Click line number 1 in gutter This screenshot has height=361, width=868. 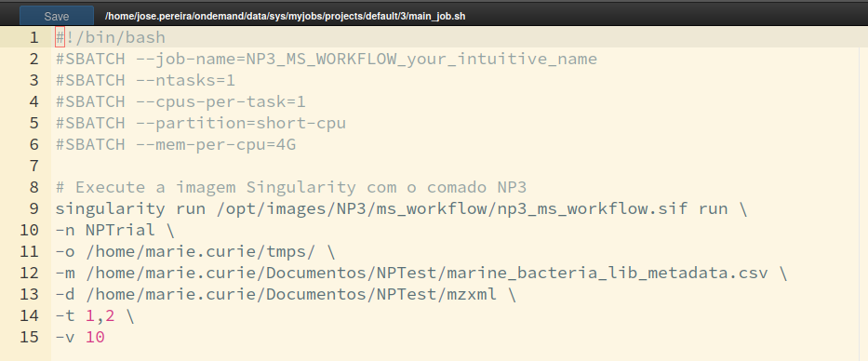point(34,37)
